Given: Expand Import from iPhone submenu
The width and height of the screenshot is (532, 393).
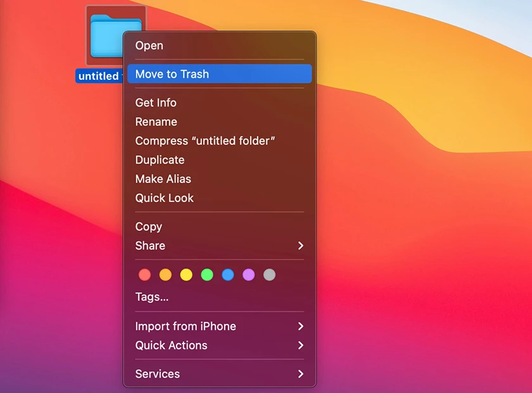Looking at the screenshot, I should pos(220,326).
